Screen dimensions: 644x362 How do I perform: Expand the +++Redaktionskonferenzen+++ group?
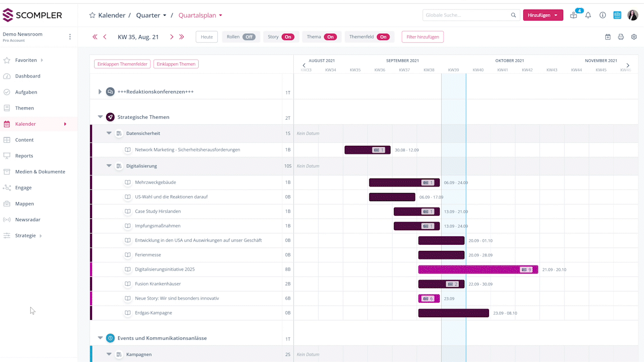pyautogui.click(x=100, y=92)
